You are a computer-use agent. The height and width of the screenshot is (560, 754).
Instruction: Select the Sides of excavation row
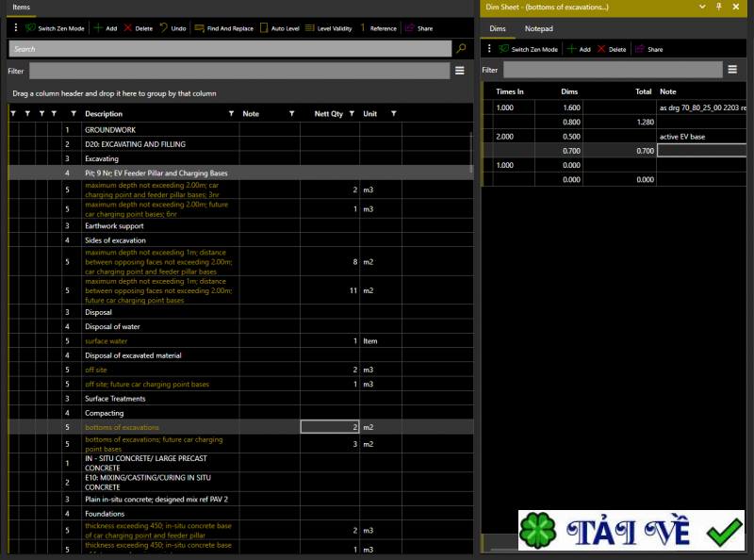tap(240, 240)
